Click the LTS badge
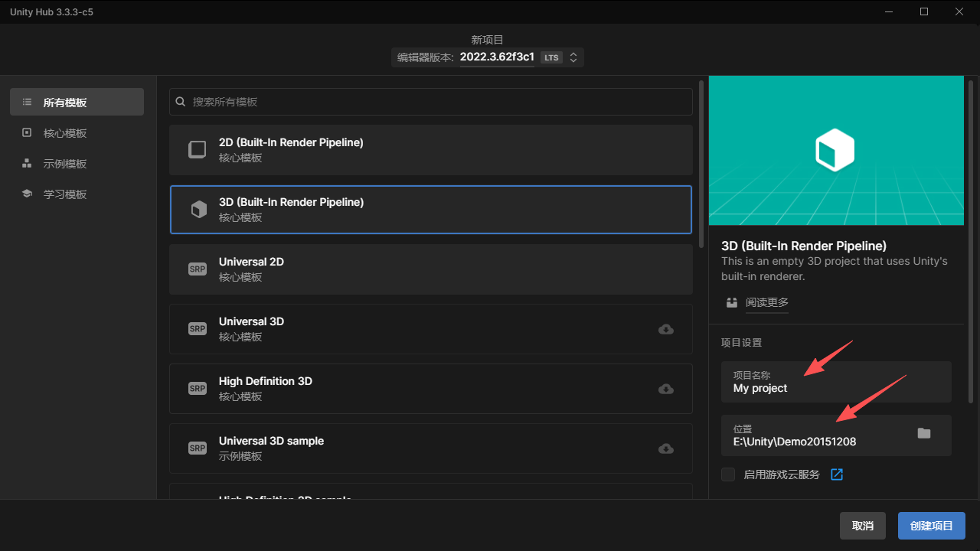The image size is (980, 551). tap(551, 57)
